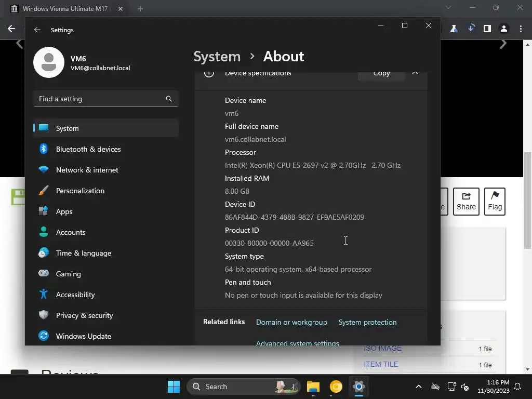The width and height of the screenshot is (532, 399).
Task: Open the browser tab search chevron
Action: (x=448, y=7)
